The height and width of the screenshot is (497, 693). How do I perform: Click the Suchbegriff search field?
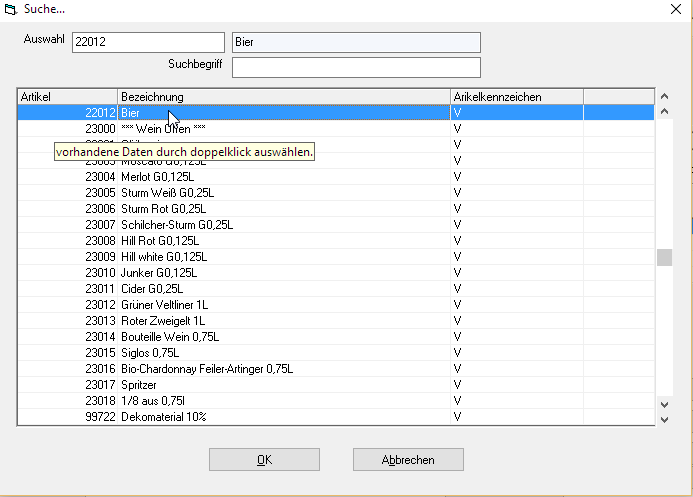pos(356,67)
